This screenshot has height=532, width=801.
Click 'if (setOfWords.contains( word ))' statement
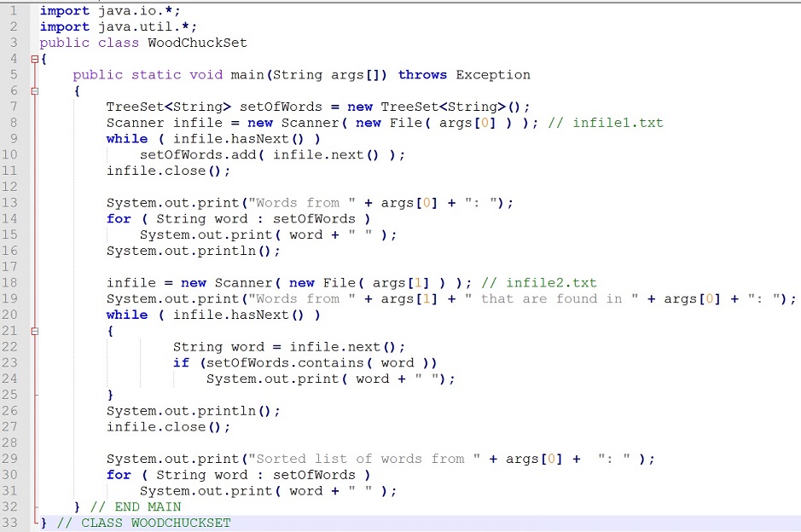click(305, 363)
